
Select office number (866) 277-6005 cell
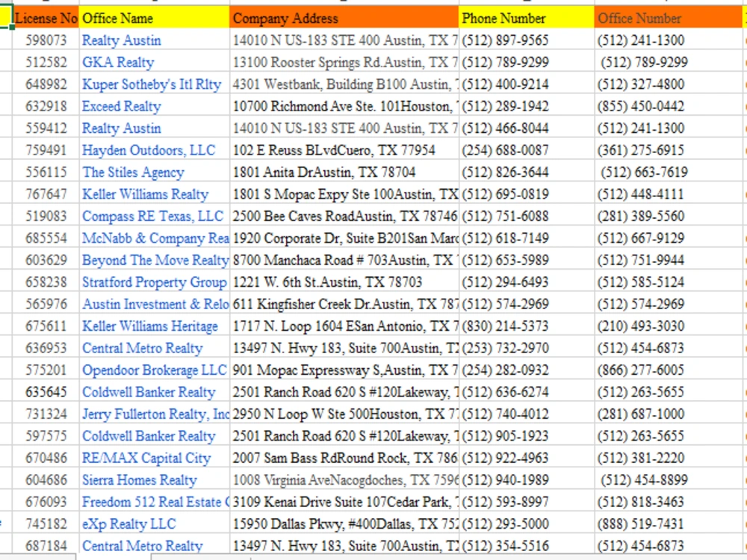tap(669, 370)
